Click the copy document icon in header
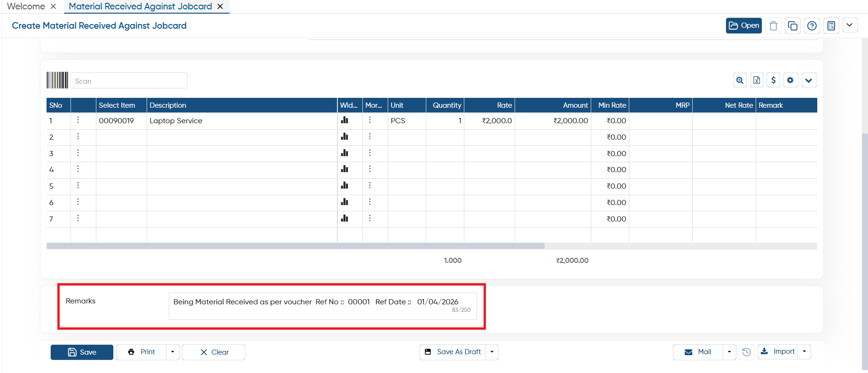The height and width of the screenshot is (373, 868). (x=793, y=25)
